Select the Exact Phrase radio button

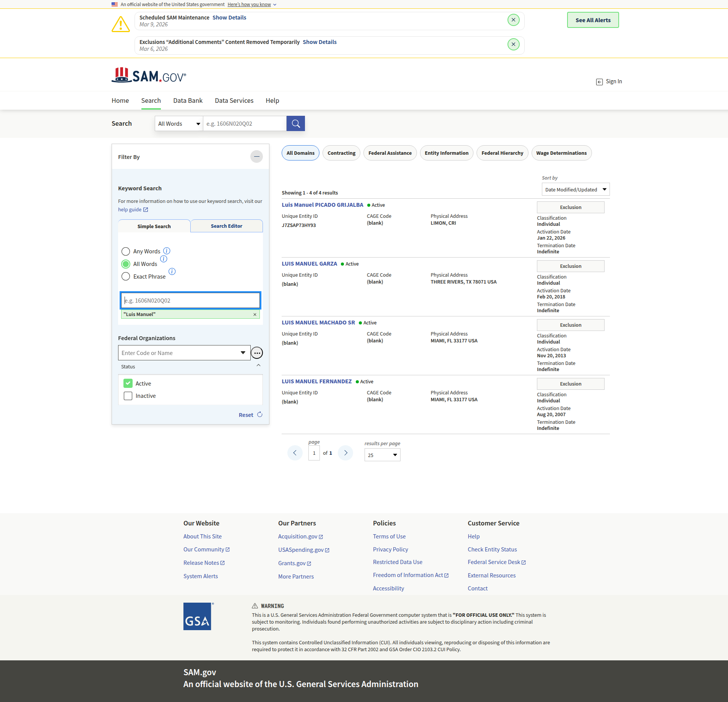click(126, 277)
